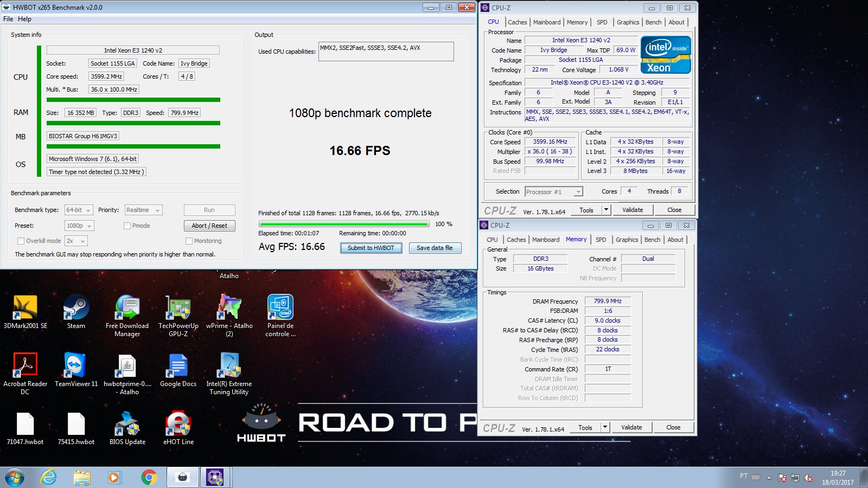
Task: Click the PT language indicator
Action: pyautogui.click(x=744, y=476)
